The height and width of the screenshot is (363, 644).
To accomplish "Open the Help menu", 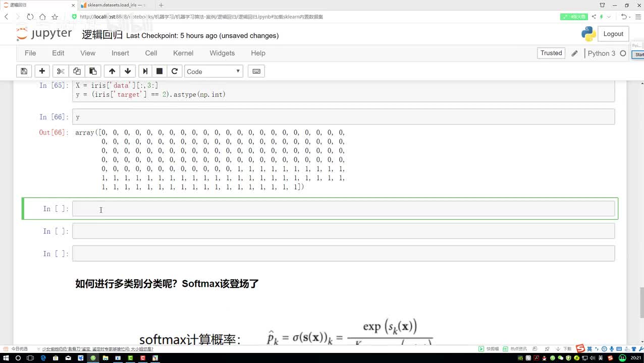I will [x=258, y=53].
